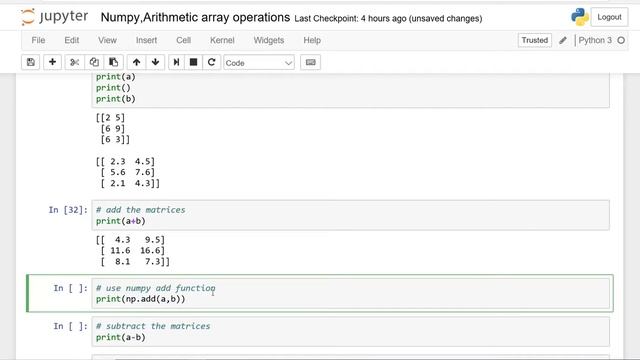
Task: Click the '# use numpy add function' comment
Action: click(156, 288)
